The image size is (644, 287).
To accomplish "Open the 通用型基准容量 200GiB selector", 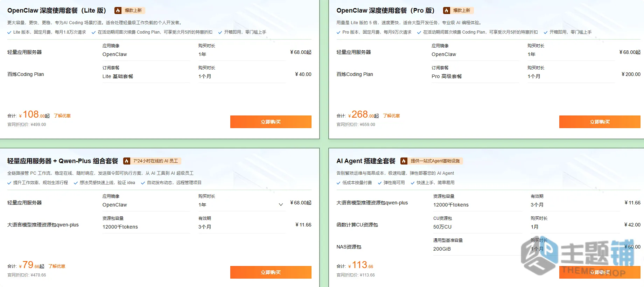I will point(478,249).
